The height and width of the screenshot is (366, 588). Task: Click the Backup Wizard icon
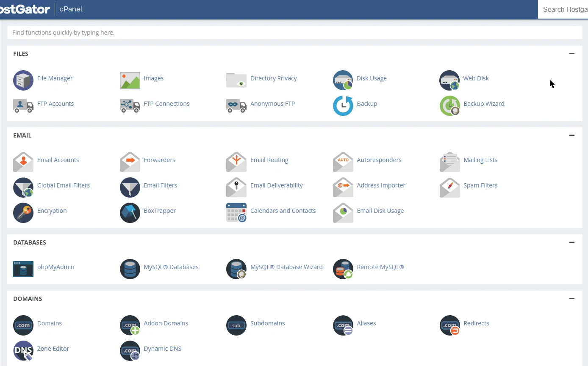[450, 106]
